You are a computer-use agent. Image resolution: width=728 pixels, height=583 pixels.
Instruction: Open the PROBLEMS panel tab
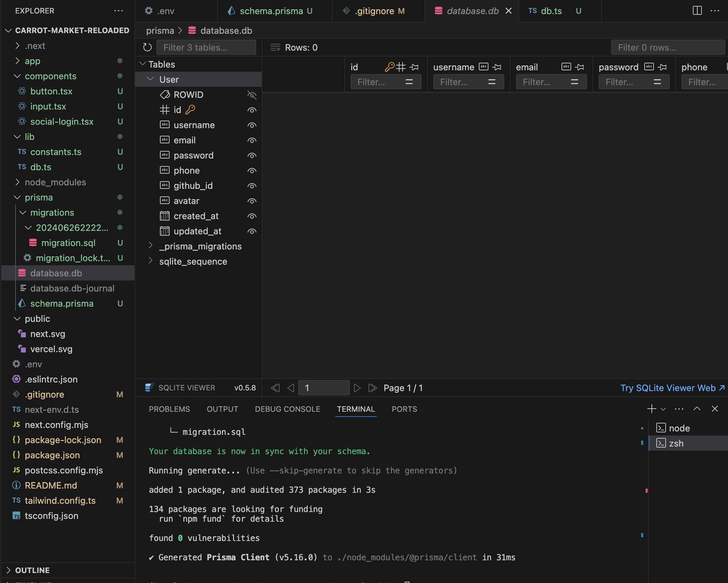click(x=169, y=409)
